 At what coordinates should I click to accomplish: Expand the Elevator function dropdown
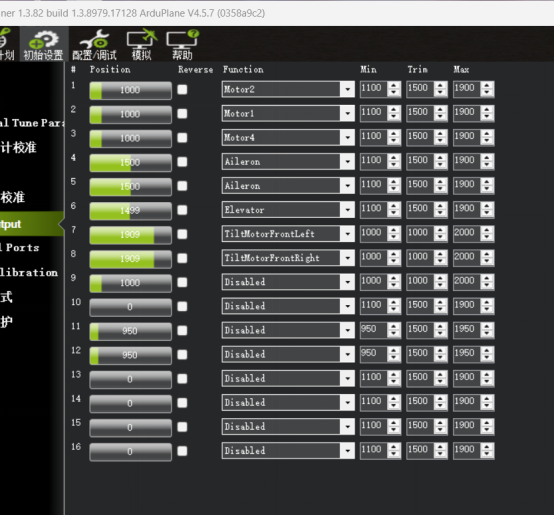coord(347,210)
